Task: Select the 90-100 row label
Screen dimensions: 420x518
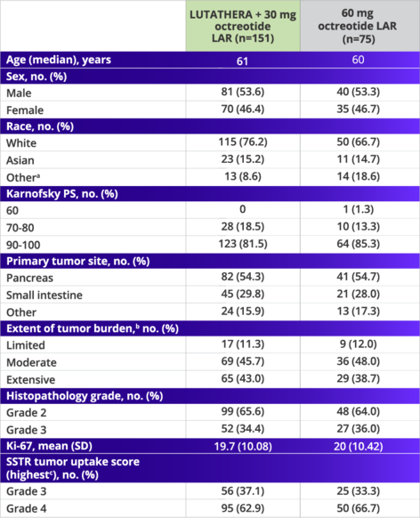Action: [23, 245]
